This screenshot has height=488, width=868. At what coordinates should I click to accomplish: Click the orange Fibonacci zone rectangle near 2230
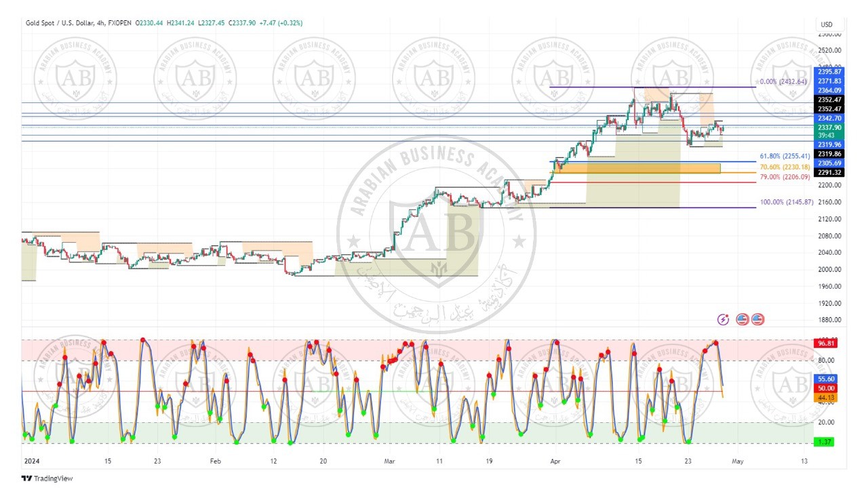tap(639, 167)
